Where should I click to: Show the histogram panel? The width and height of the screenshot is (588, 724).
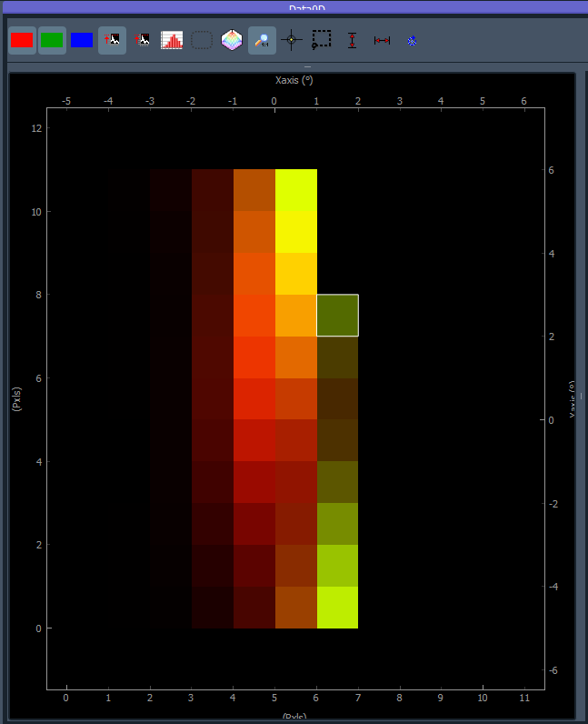point(172,41)
